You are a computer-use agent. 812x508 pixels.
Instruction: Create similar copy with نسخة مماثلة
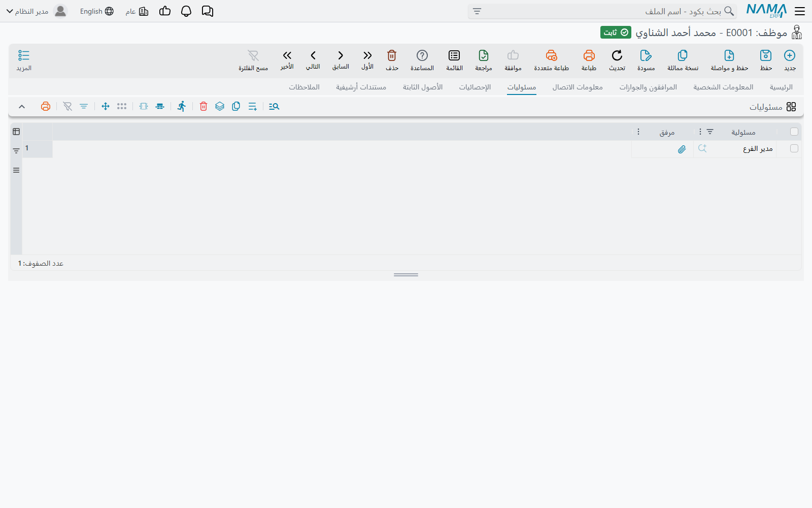click(x=683, y=55)
